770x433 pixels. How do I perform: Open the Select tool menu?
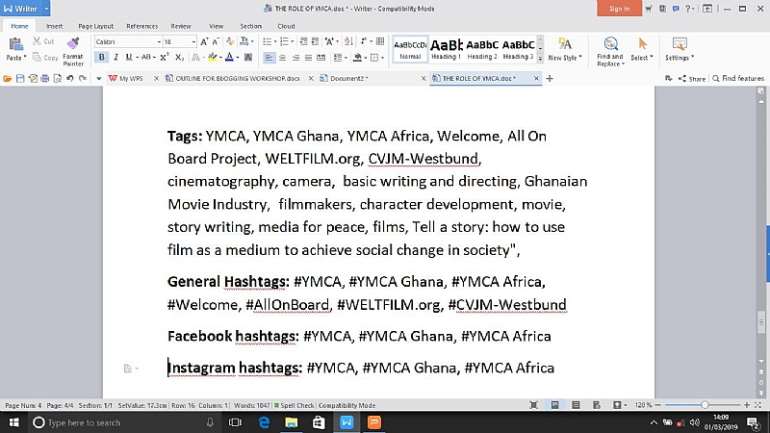(x=642, y=50)
